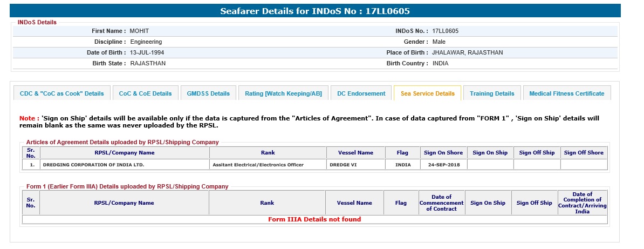Click the "Form IIIA Details not found" message
This screenshot has height=249, width=644.
(314, 219)
